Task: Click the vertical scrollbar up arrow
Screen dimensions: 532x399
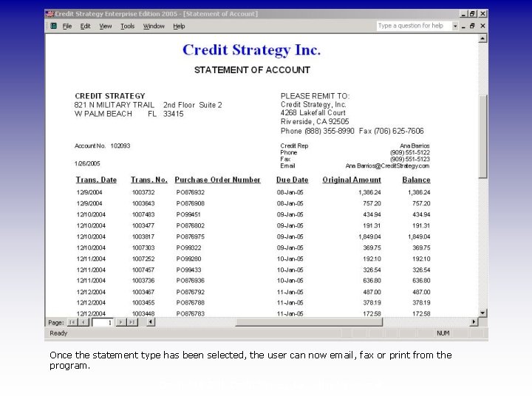Action: pos(482,38)
